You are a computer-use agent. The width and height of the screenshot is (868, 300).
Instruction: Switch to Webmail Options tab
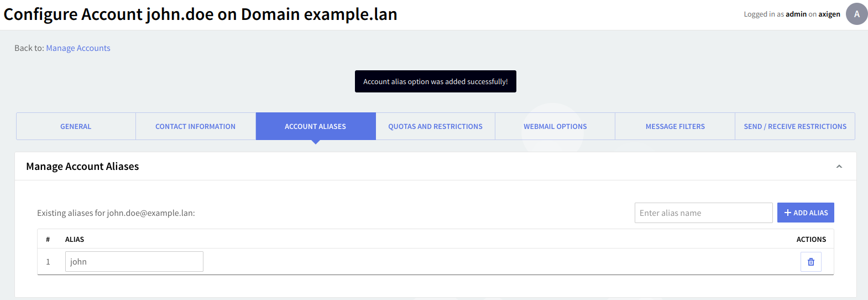[x=555, y=126]
